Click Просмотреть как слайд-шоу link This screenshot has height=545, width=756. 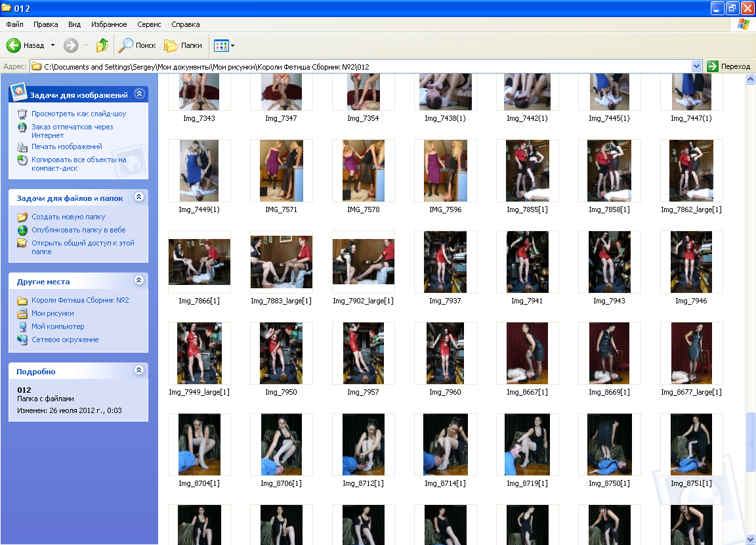click(79, 114)
